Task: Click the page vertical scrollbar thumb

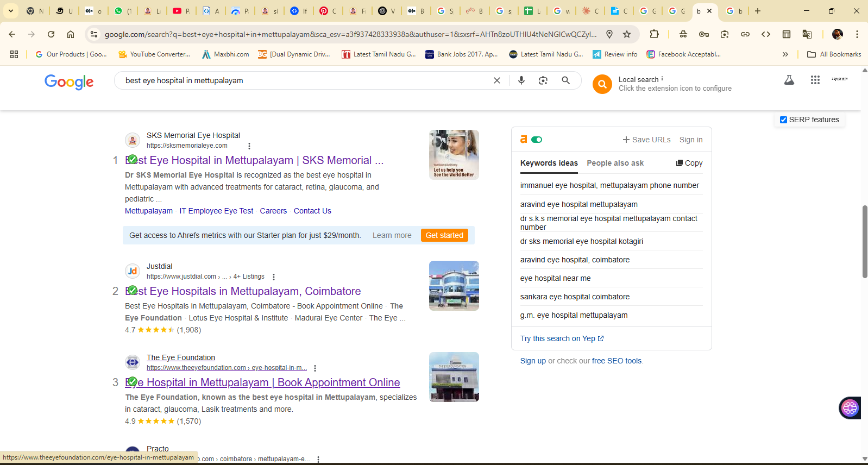Action: 865,242
